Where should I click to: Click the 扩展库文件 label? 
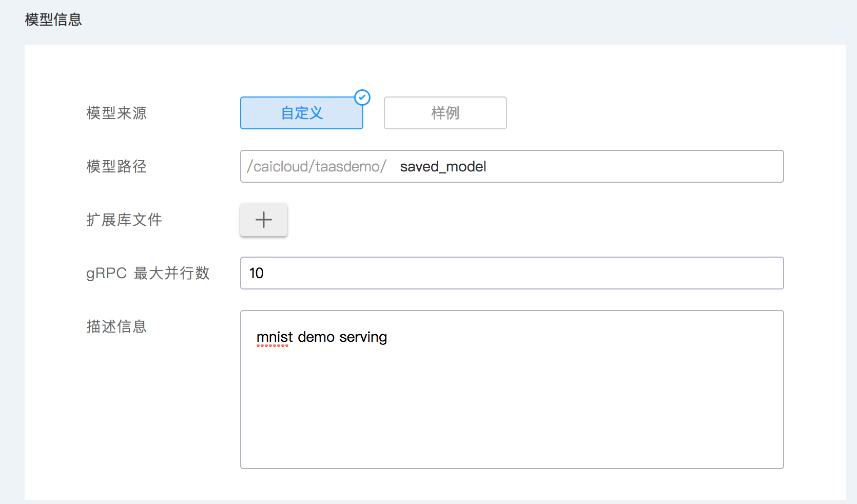[x=124, y=220]
